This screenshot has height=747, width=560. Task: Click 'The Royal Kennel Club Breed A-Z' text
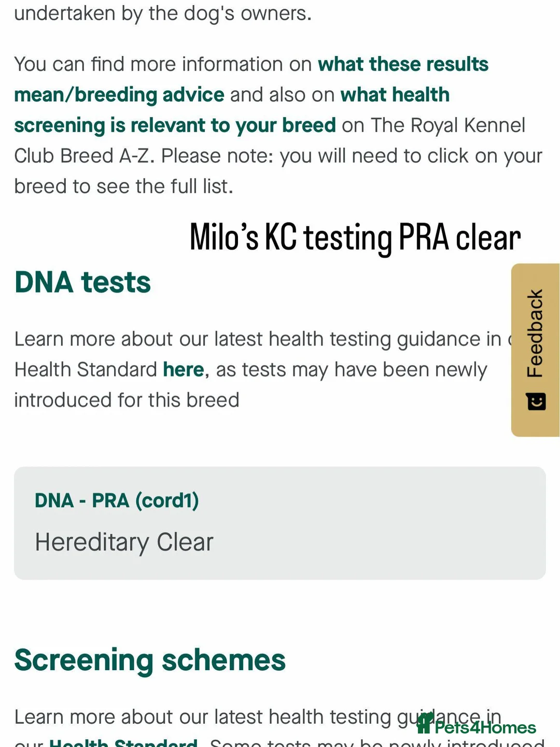[270, 141]
